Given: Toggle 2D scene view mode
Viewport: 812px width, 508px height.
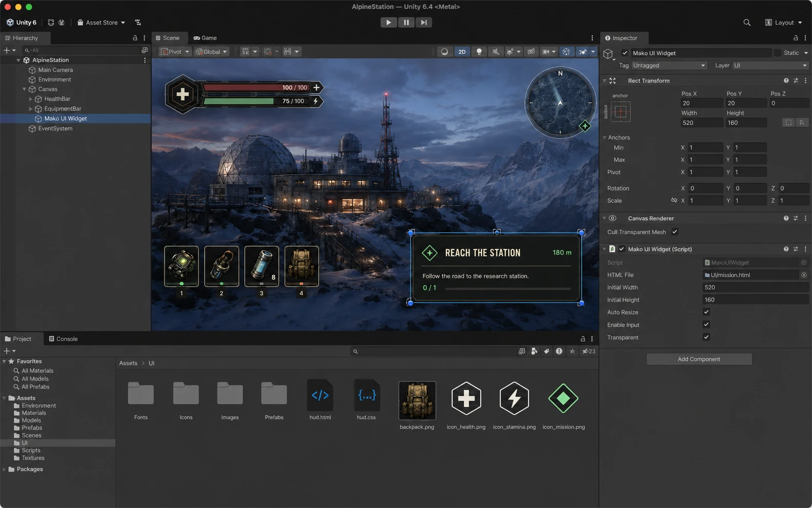Looking at the screenshot, I should coord(462,52).
